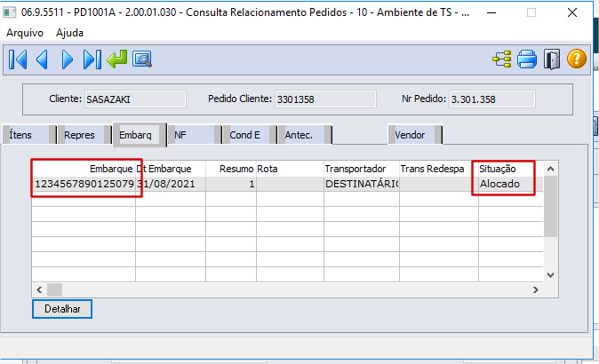The height and width of the screenshot is (364, 599).
Task: Open the Antec. tab
Action: click(305, 135)
